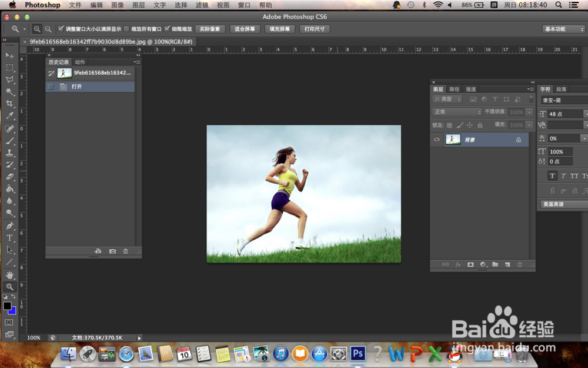Select the Zoom tool in the toolbox
The width and height of the screenshot is (588, 368).
point(9,287)
